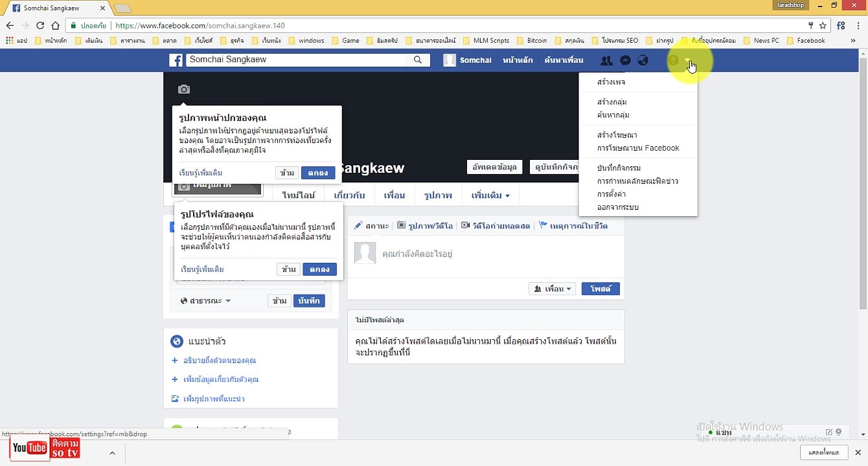
Task: Open การตั้งค่า settings menu item
Action: click(x=611, y=194)
